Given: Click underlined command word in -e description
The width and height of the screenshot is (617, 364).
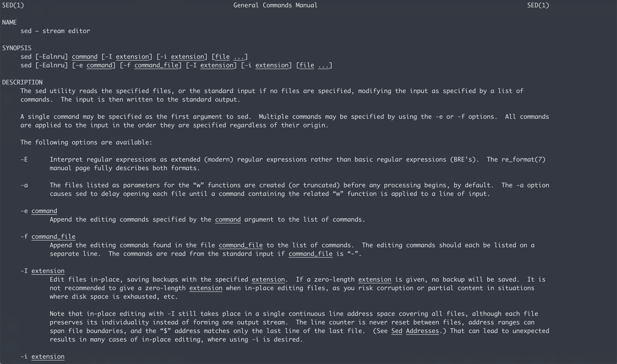Looking at the screenshot, I should (x=228, y=220).
